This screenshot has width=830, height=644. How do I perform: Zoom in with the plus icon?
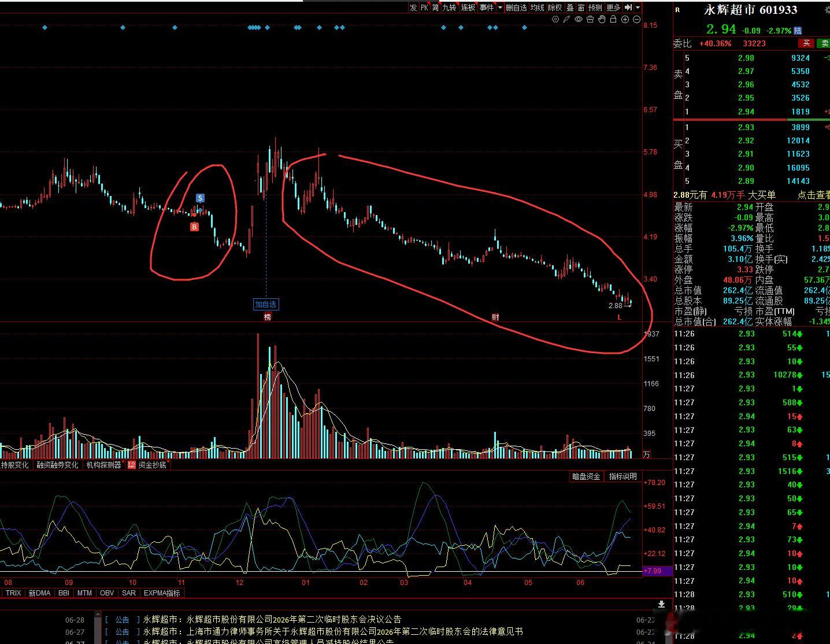(625, 19)
